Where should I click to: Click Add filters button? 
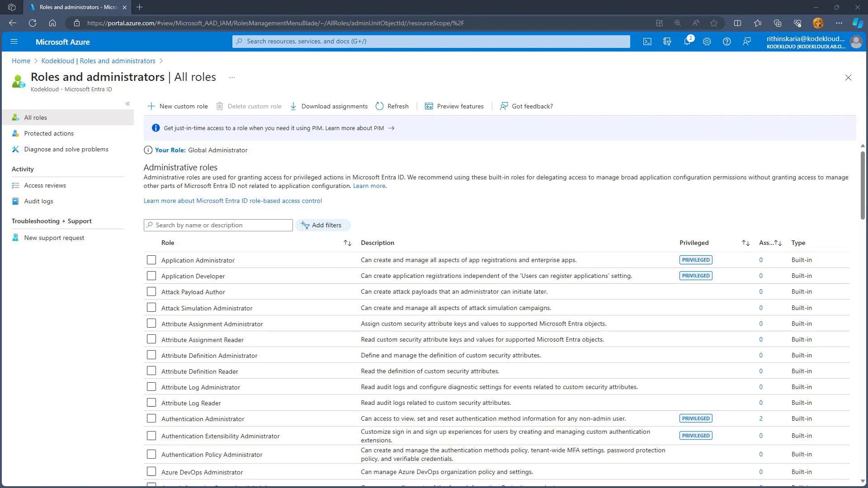click(322, 225)
